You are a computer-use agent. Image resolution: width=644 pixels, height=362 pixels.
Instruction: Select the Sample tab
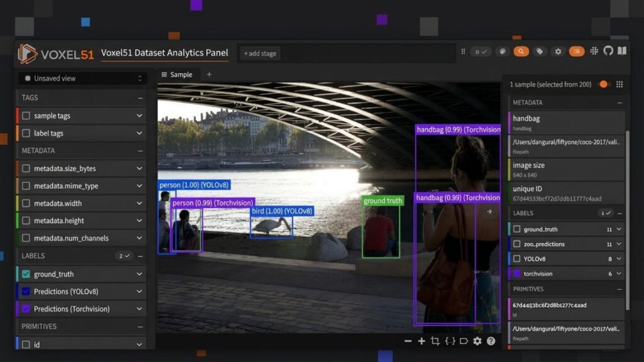point(177,75)
